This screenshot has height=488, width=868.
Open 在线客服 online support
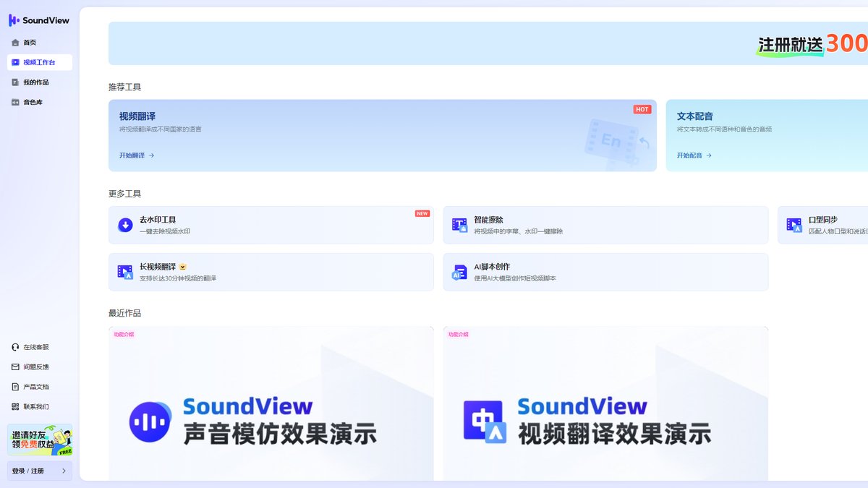[x=36, y=347]
